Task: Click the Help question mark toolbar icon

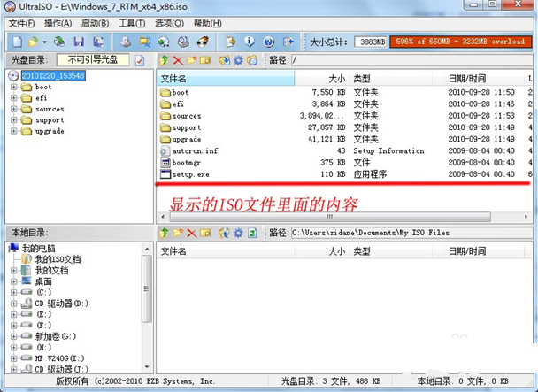Action: click(268, 42)
